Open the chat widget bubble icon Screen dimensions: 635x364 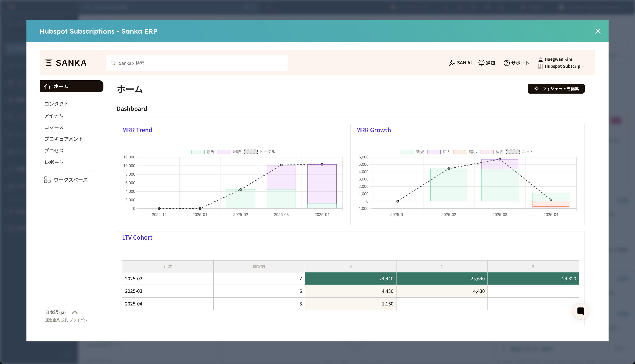pos(580,311)
